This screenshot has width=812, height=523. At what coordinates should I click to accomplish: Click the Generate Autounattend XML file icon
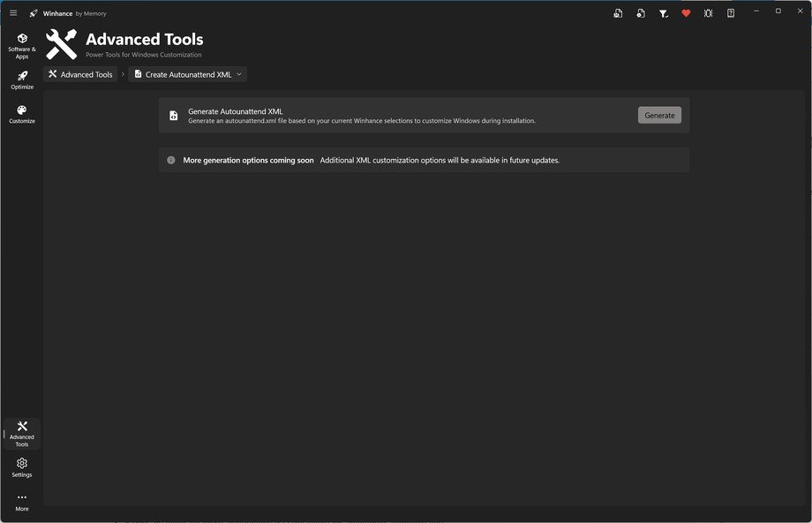click(x=174, y=115)
